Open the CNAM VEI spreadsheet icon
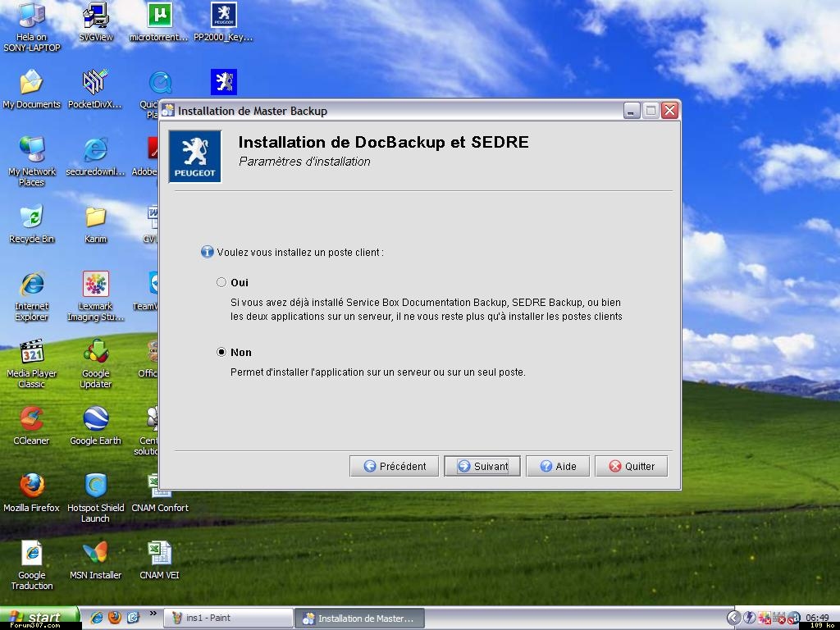Screen dimensions: 840x630 160,560
